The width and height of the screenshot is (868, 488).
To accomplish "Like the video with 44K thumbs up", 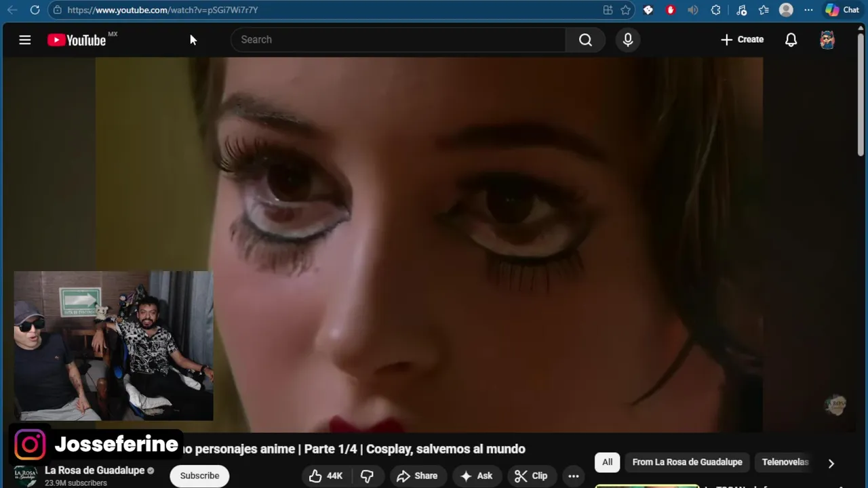I will point(325,476).
